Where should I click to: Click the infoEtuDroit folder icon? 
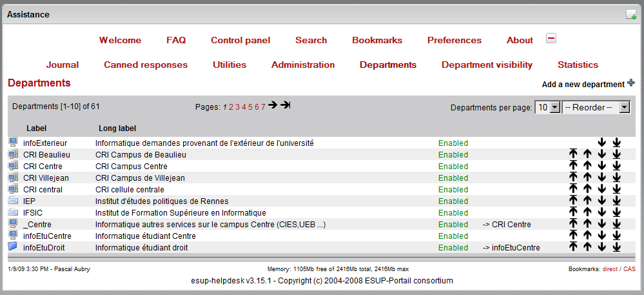tap(13, 247)
